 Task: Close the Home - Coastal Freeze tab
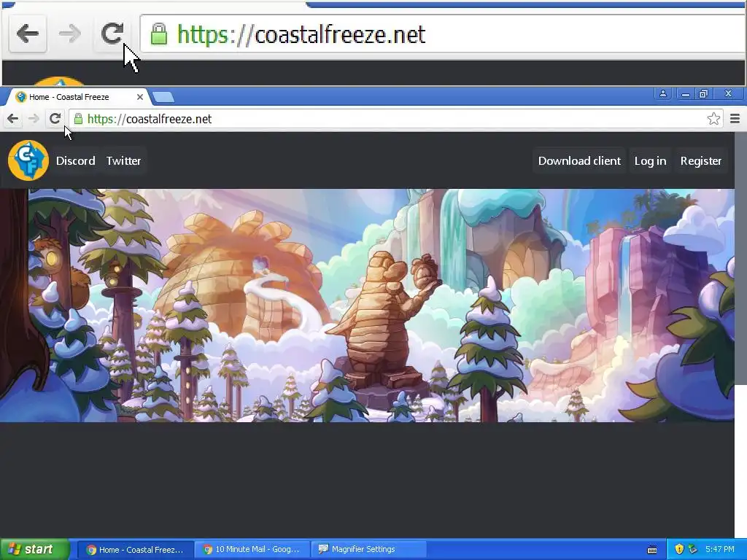coord(139,97)
